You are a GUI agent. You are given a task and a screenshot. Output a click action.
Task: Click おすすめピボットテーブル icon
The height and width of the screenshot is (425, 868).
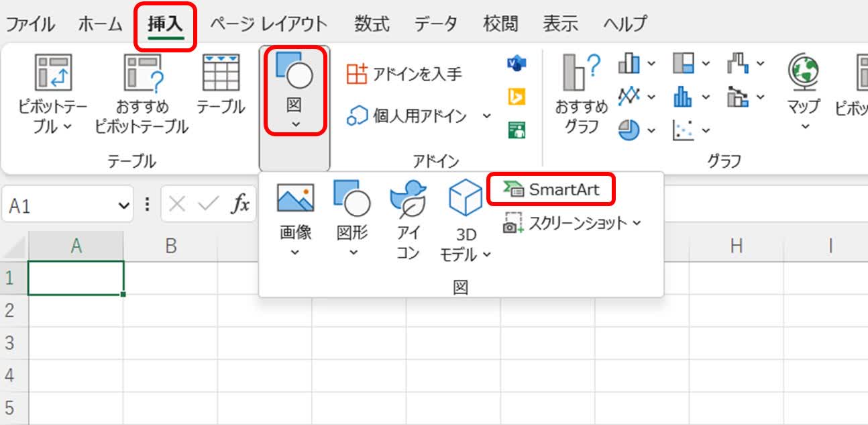click(x=143, y=73)
